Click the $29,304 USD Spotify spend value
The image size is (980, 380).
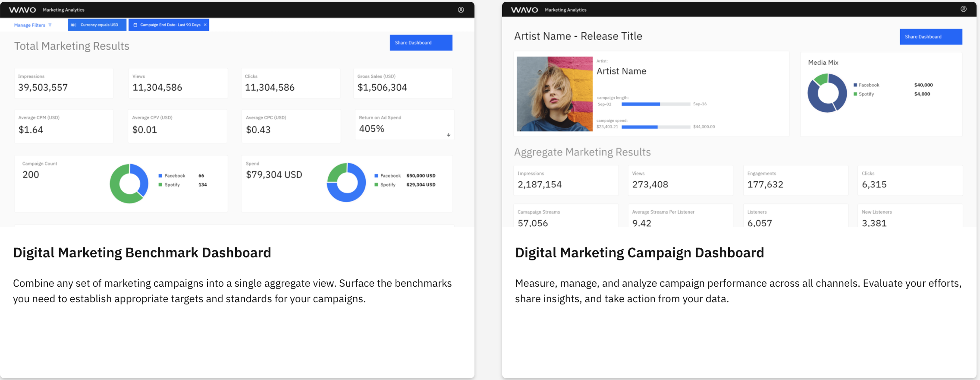(421, 185)
